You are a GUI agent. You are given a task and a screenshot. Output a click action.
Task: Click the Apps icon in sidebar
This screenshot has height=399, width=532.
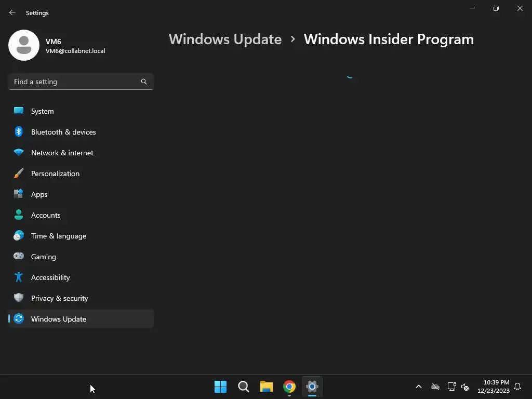(x=19, y=194)
